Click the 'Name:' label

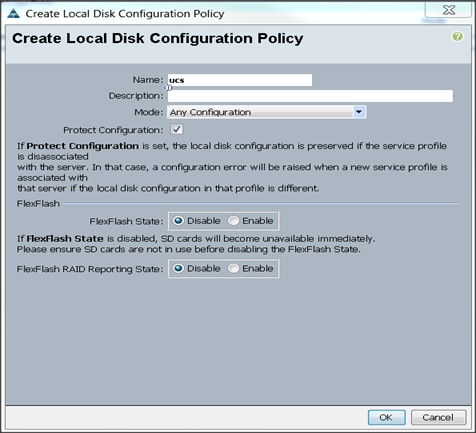(x=148, y=80)
